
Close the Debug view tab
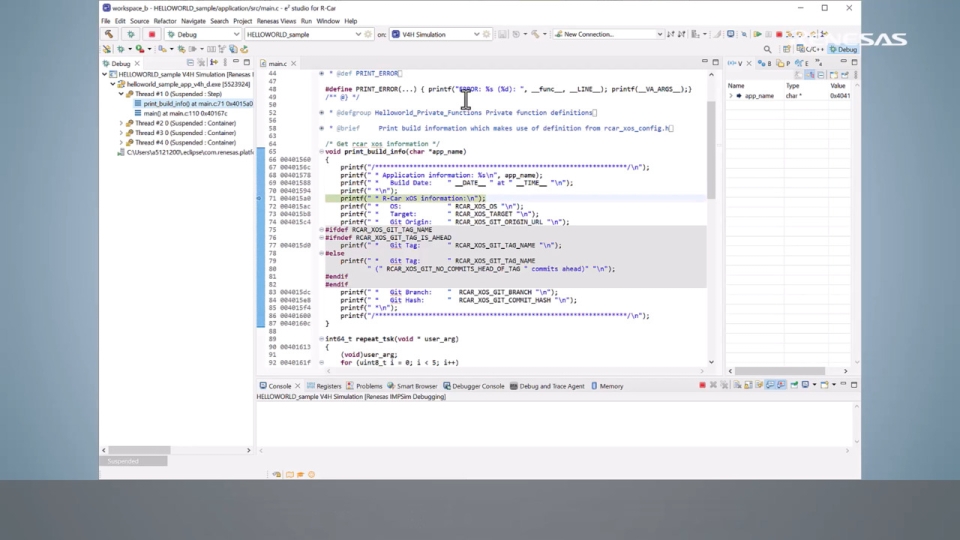[137, 63]
